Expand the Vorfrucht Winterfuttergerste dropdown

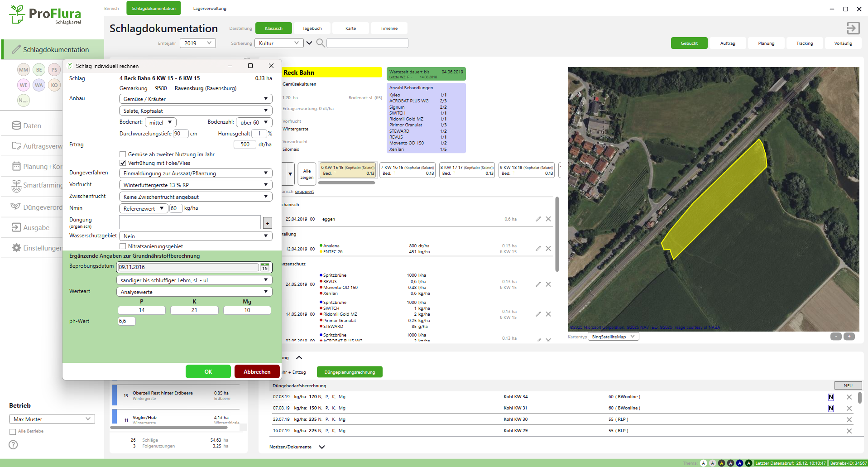(195, 185)
